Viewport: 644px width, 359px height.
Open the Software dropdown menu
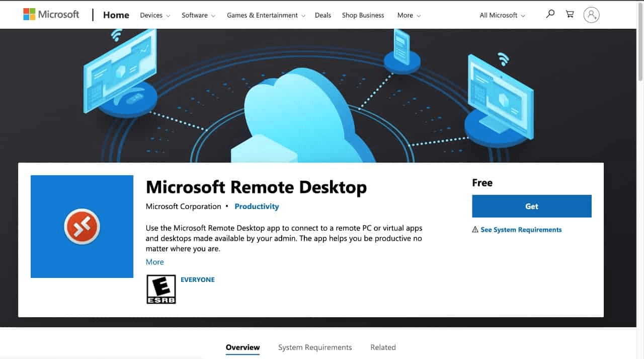pyautogui.click(x=197, y=15)
